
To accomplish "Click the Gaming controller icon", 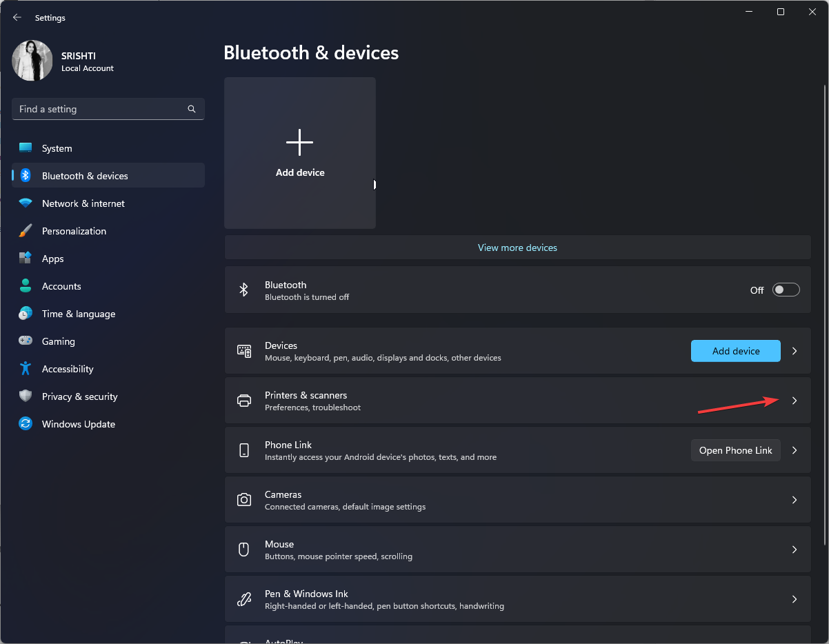I will [26, 341].
